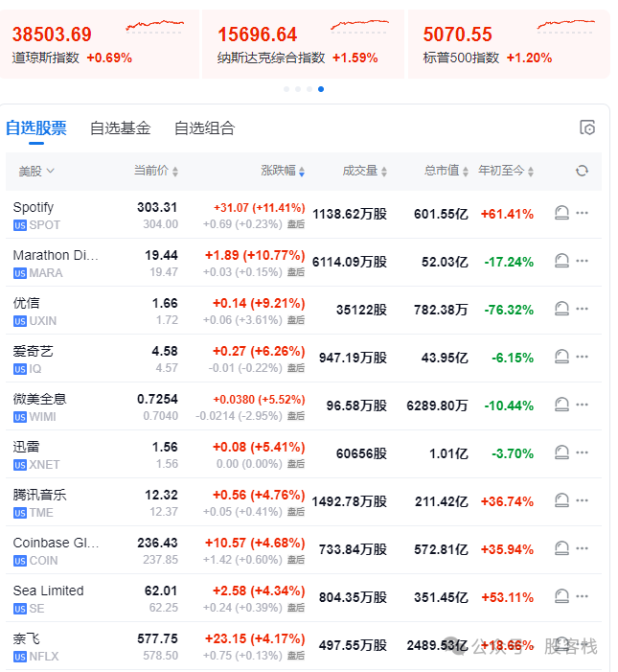This screenshot has width=618, height=672.
Task: Set alert bell for 微美全息 WIMI row
Action: 561,405
